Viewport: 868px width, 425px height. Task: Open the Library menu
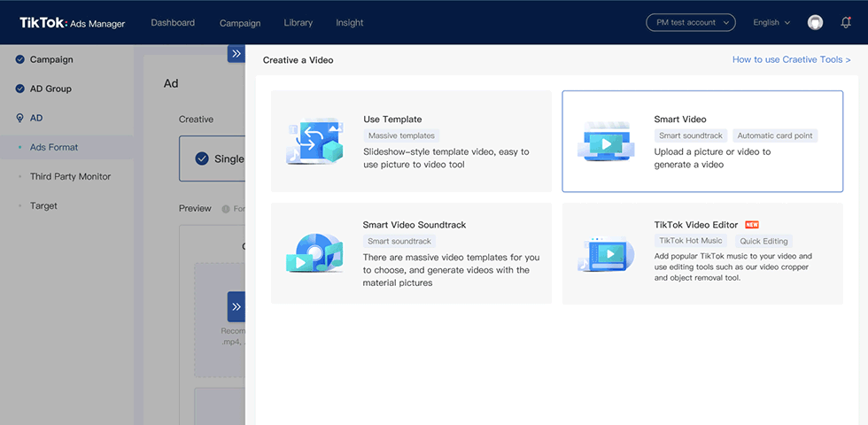298,23
